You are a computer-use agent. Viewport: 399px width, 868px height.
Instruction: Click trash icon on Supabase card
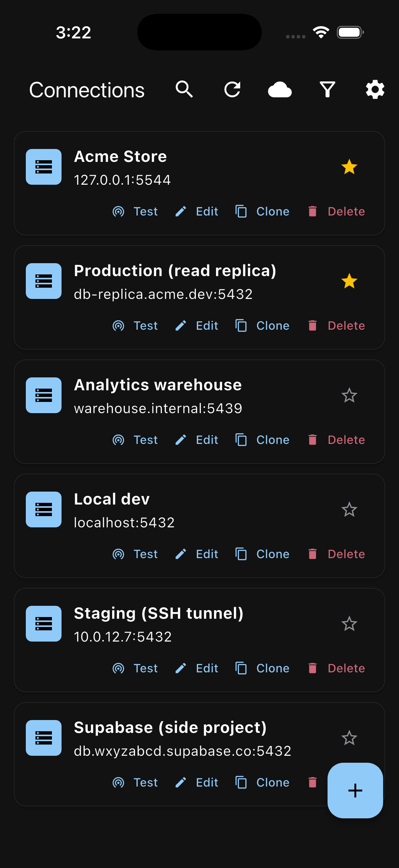tap(312, 783)
